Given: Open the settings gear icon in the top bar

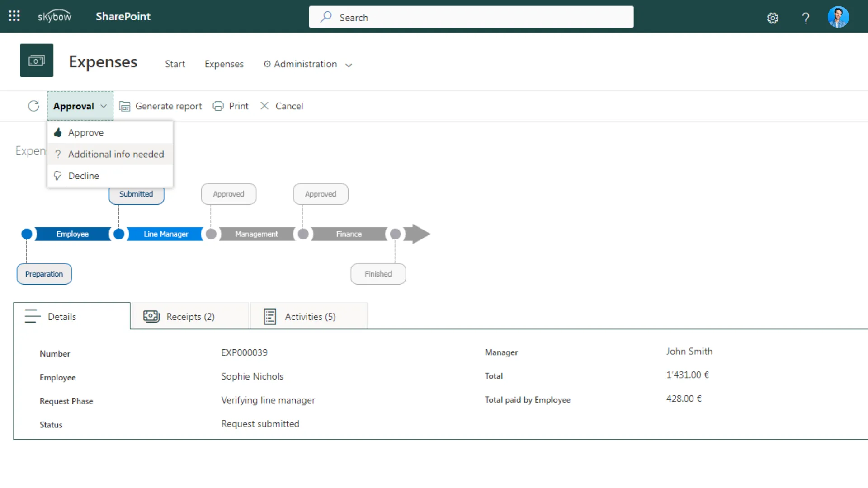Looking at the screenshot, I should coord(773,18).
